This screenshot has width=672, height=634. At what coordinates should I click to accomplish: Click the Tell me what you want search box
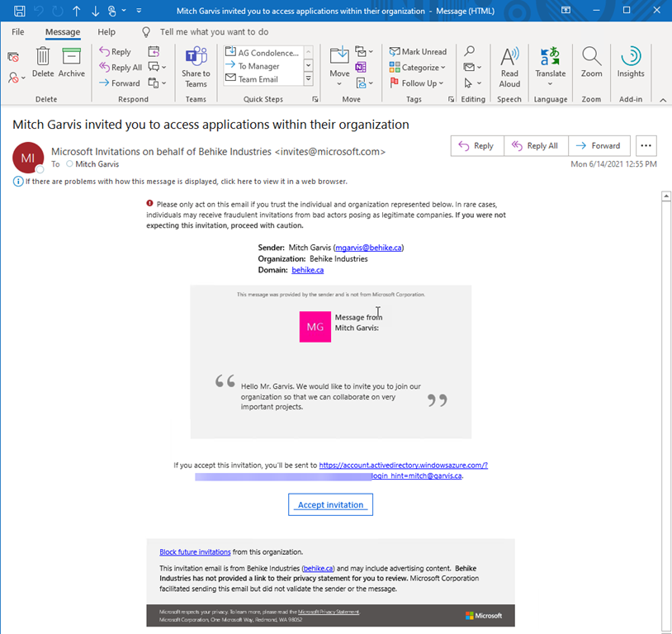tap(214, 32)
